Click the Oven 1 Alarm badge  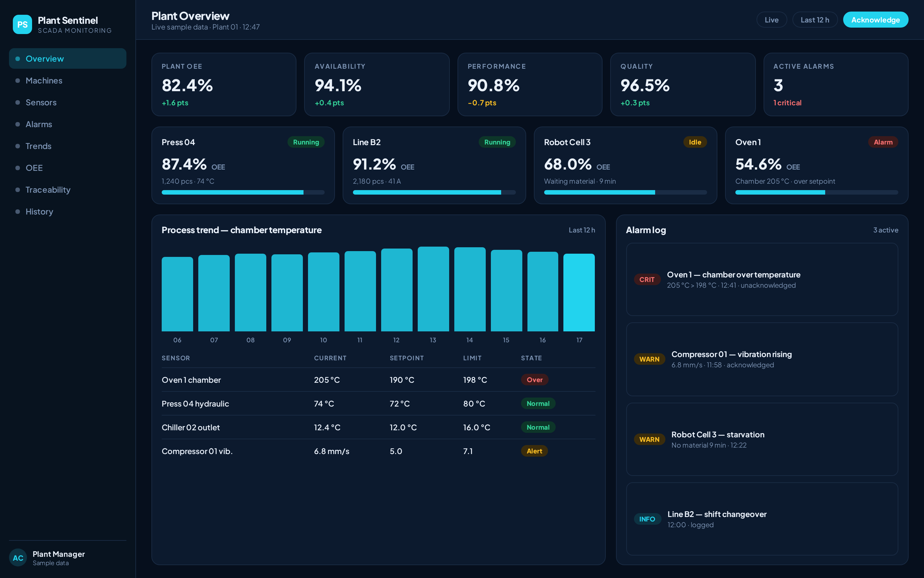click(883, 142)
